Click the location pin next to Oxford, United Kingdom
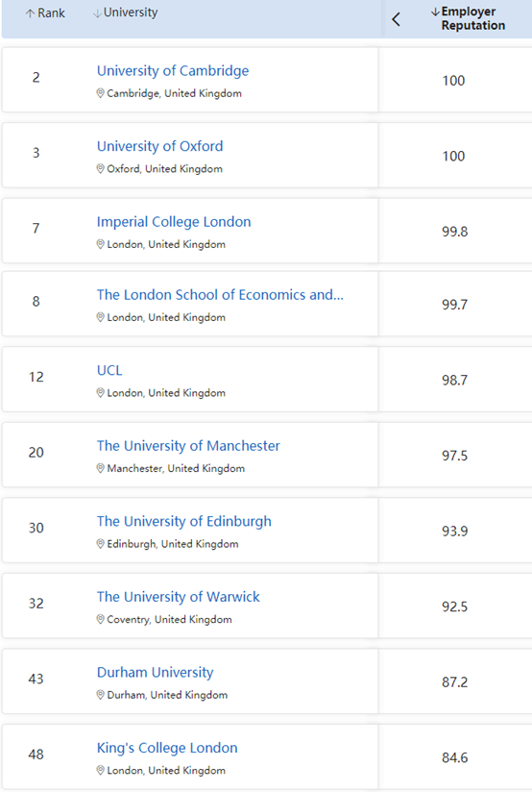This screenshot has width=532, height=792. 101,169
